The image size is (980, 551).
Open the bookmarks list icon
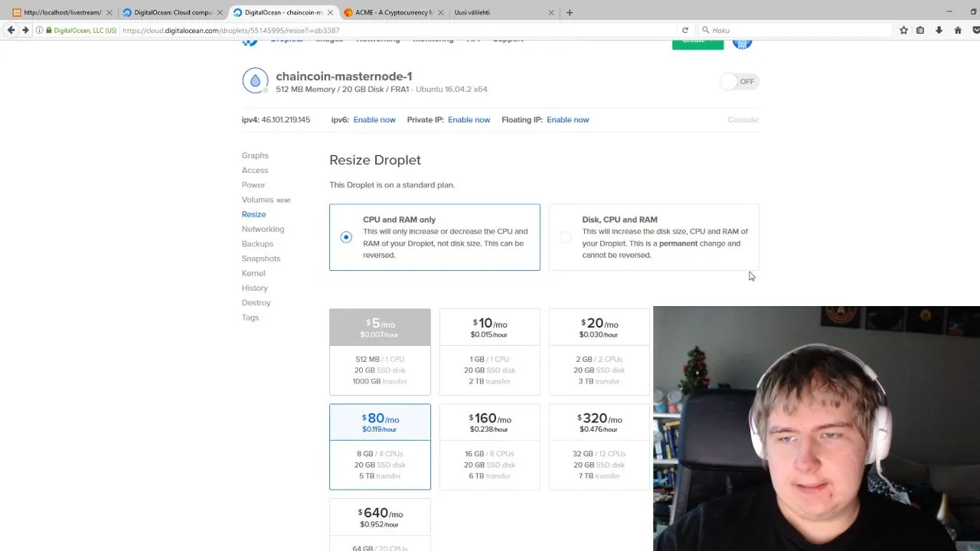tap(920, 30)
